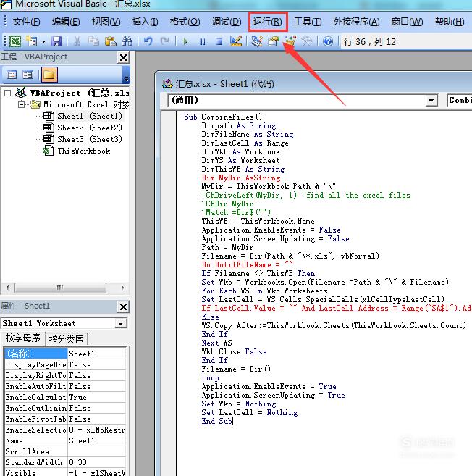Save the workbook with the floppy icon
Image resolution: width=472 pixels, height=476 pixels.
[56, 41]
